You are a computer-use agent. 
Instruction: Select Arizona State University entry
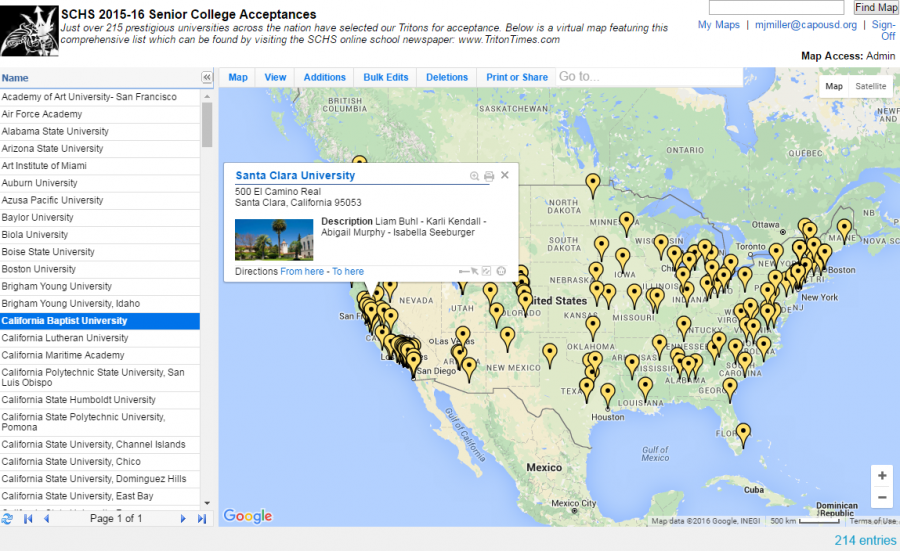[x=100, y=149]
